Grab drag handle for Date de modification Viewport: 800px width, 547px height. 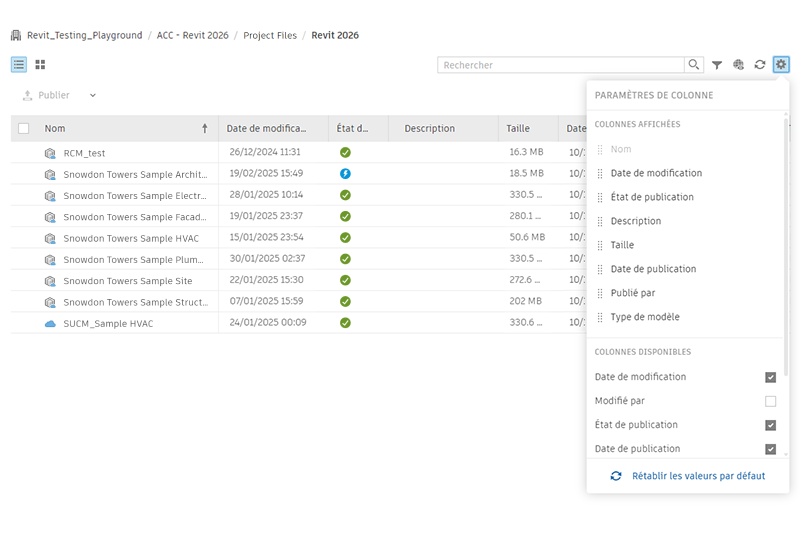tap(600, 173)
